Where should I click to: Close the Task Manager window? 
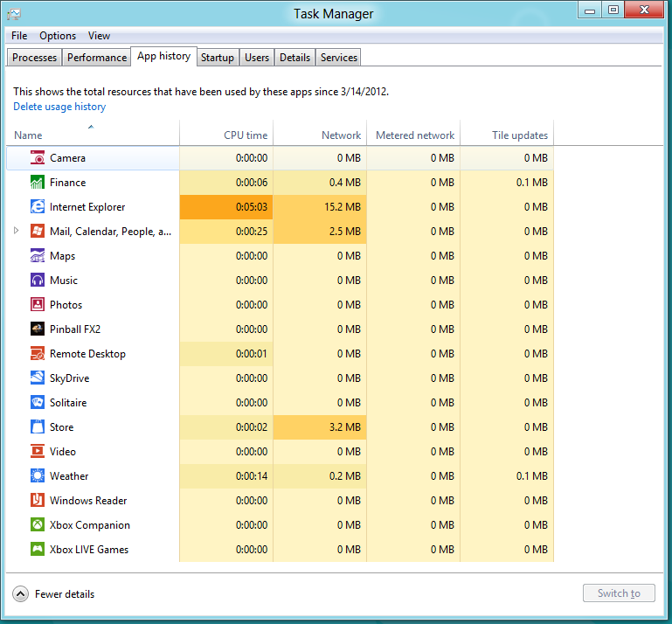644,10
